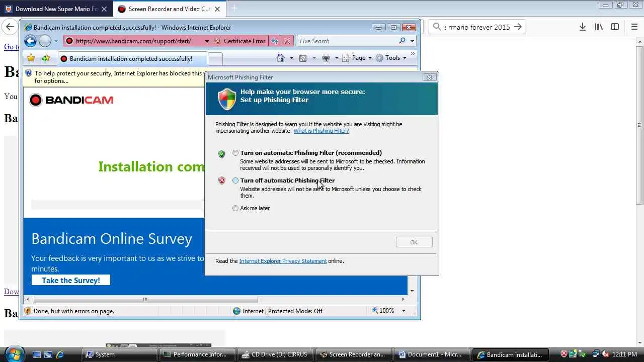The width and height of the screenshot is (644, 362).
Task: Expand the Print dropdown arrow
Action: tap(336, 58)
